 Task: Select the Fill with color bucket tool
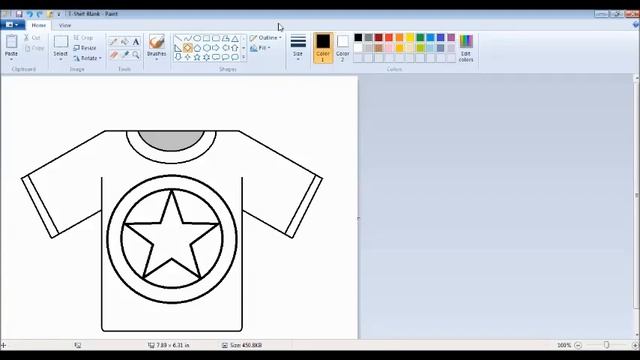pyautogui.click(x=125, y=42)
